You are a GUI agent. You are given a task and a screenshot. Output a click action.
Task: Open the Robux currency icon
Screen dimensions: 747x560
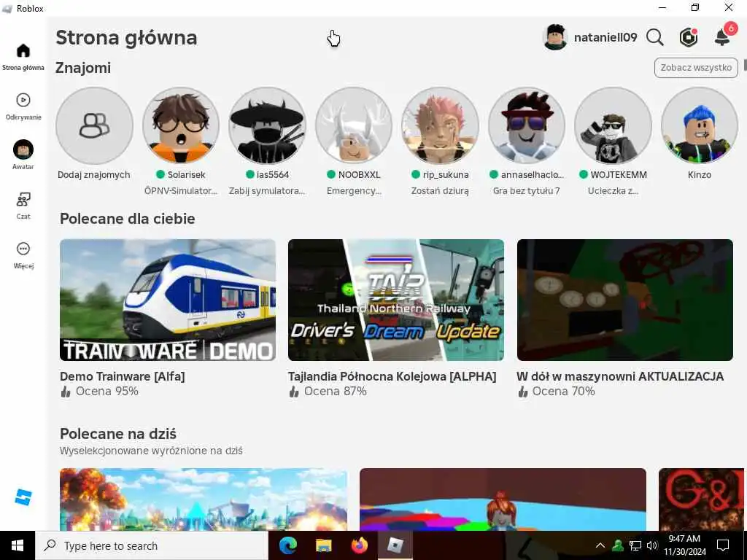tap(689, 37)
